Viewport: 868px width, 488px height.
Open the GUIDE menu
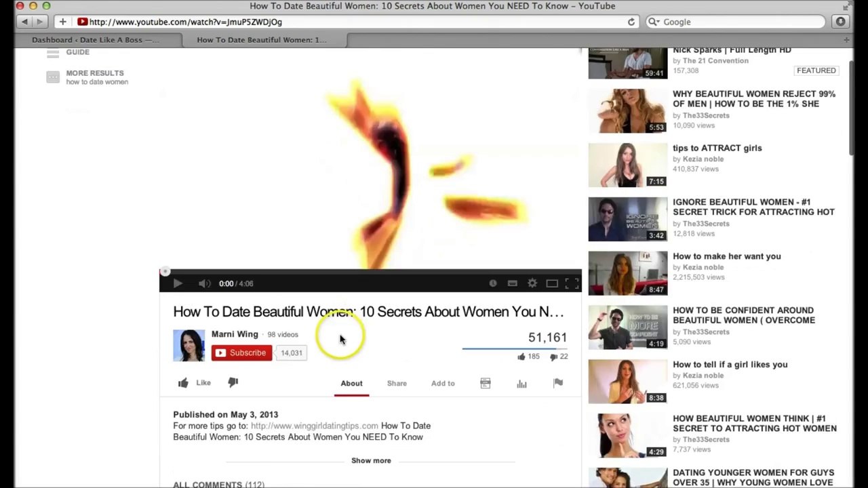point(77,52)
